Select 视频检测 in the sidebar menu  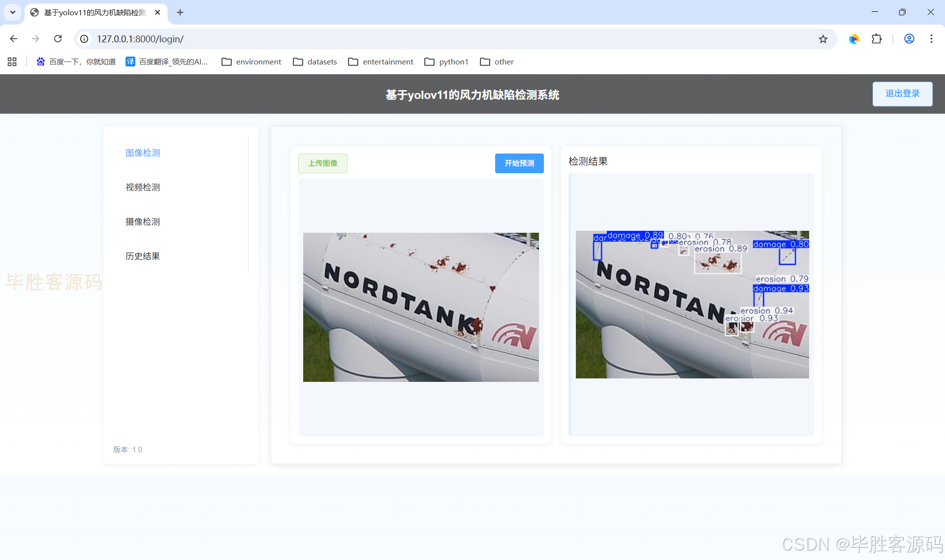click(x=143, y=187)
